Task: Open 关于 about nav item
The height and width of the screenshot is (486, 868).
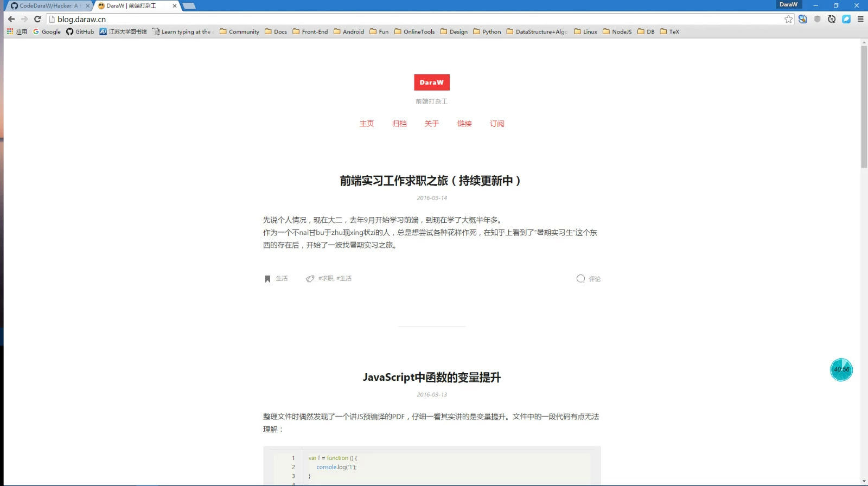Action: (432, 124)
